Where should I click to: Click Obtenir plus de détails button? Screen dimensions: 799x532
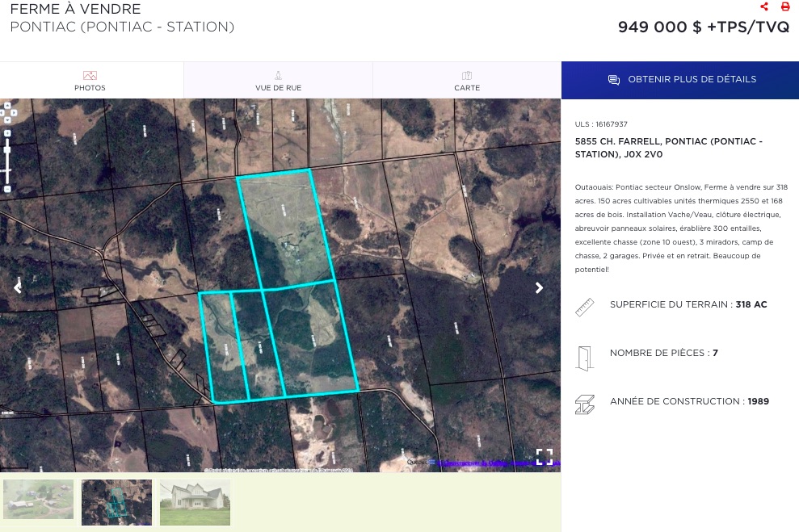(679, 80)
